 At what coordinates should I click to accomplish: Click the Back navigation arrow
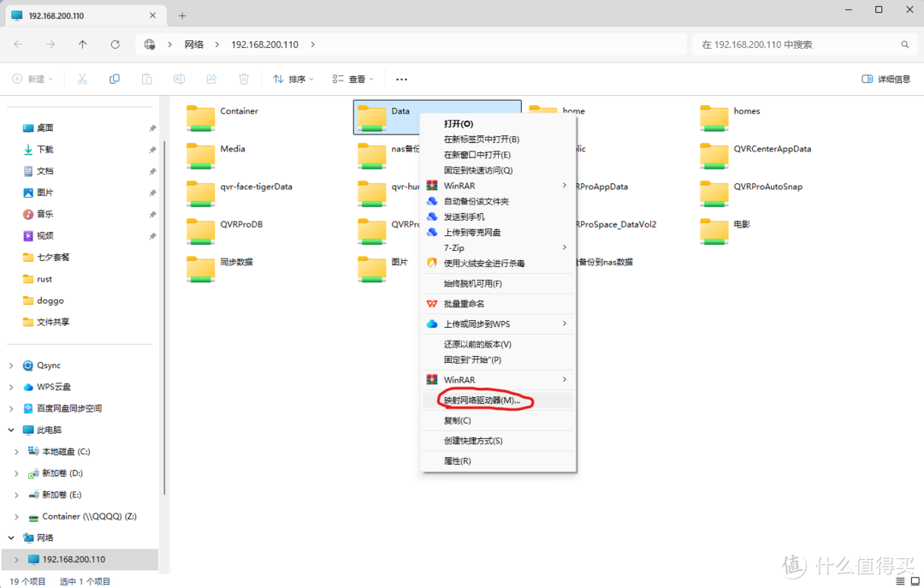click(18, 45)
